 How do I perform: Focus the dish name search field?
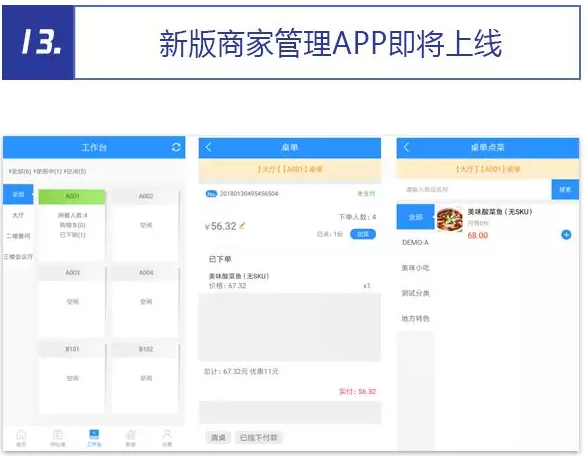474,189
